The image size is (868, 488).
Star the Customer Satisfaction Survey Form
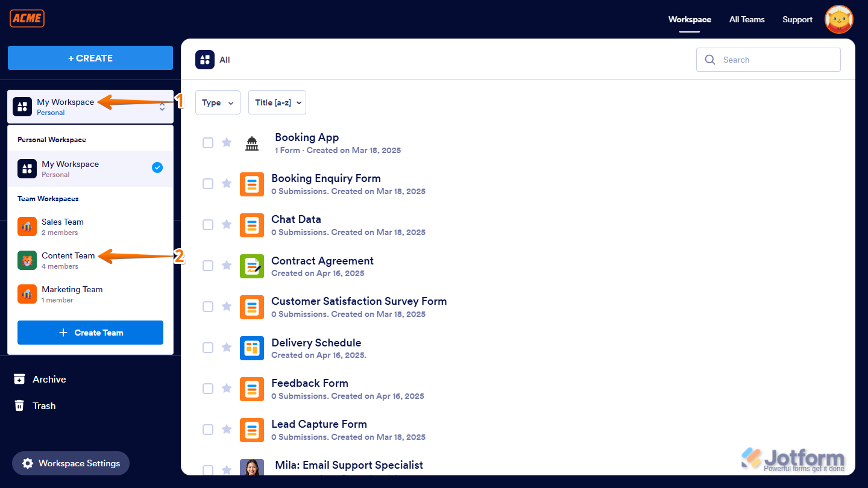(227, 306)
